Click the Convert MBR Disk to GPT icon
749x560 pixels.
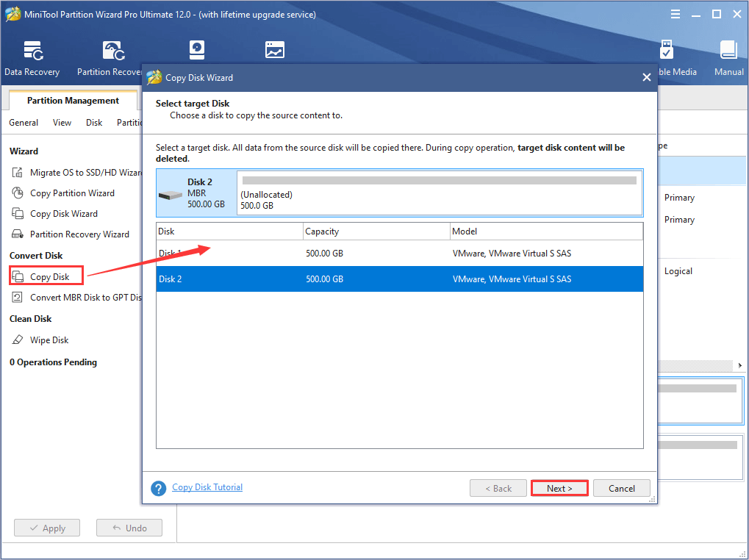(18, 297)
